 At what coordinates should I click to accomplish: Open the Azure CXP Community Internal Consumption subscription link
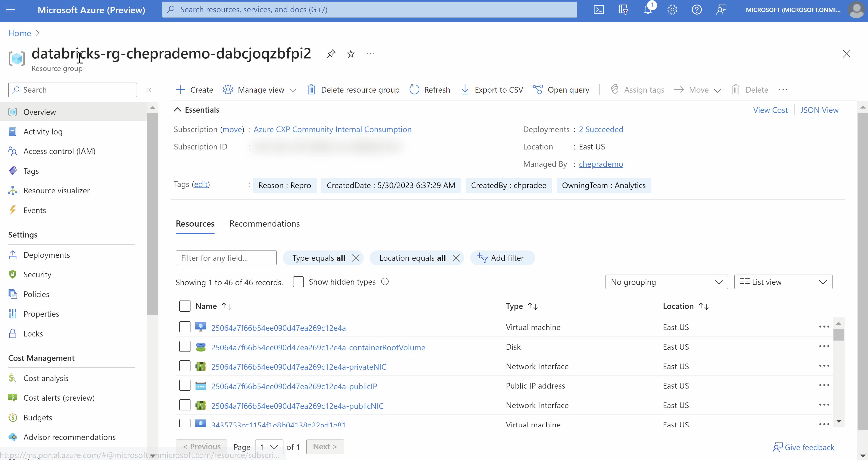[332, 129]
